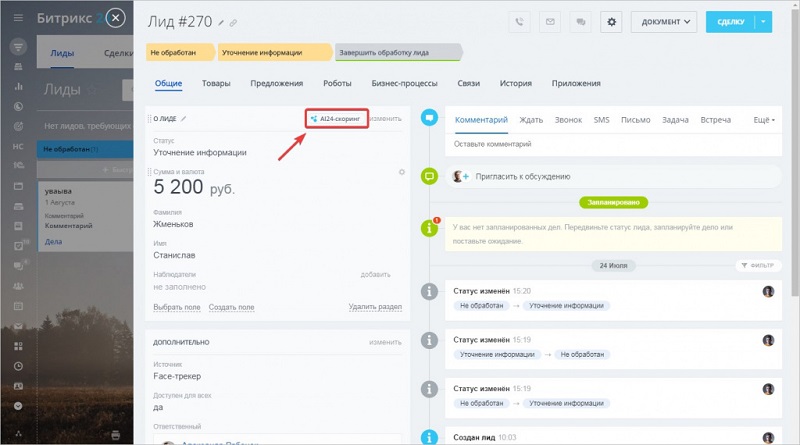Viewport: 800px width, 445px height.
Task: Click the Удалить раздел link
Action: (375, 307)
